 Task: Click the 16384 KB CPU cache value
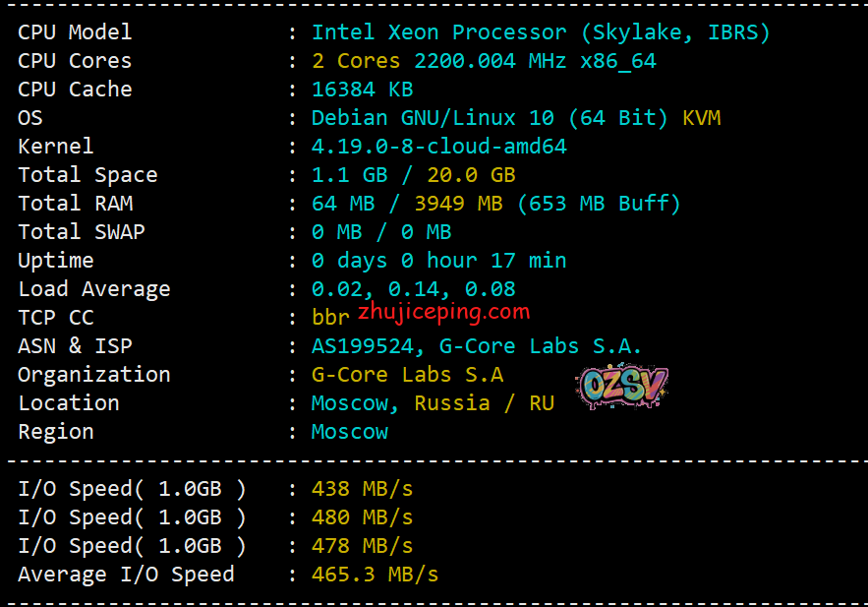coord(362,90)
